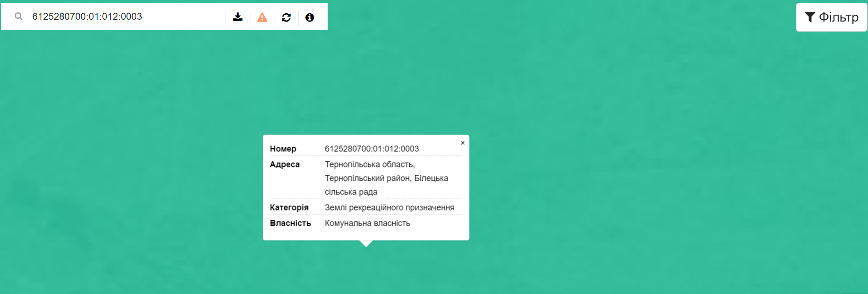Click the magnifier search icon
This screenshot has height=294, width=868.
tap(18, 17)
